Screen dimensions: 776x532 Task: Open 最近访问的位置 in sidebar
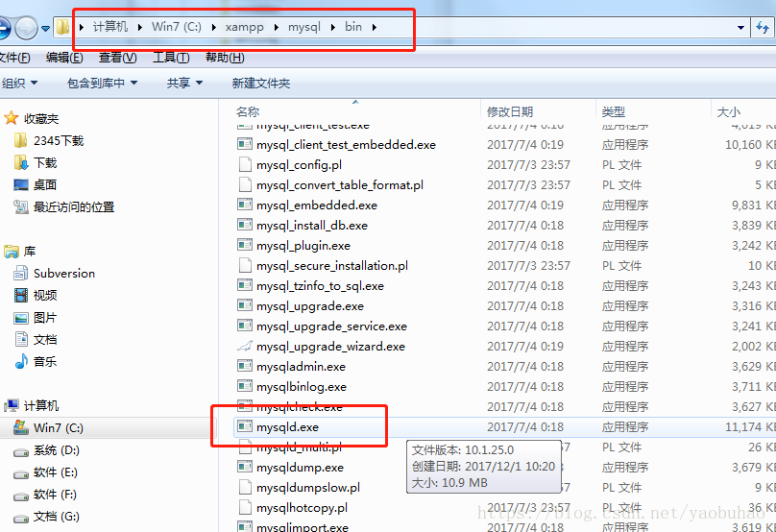(64, 206)
